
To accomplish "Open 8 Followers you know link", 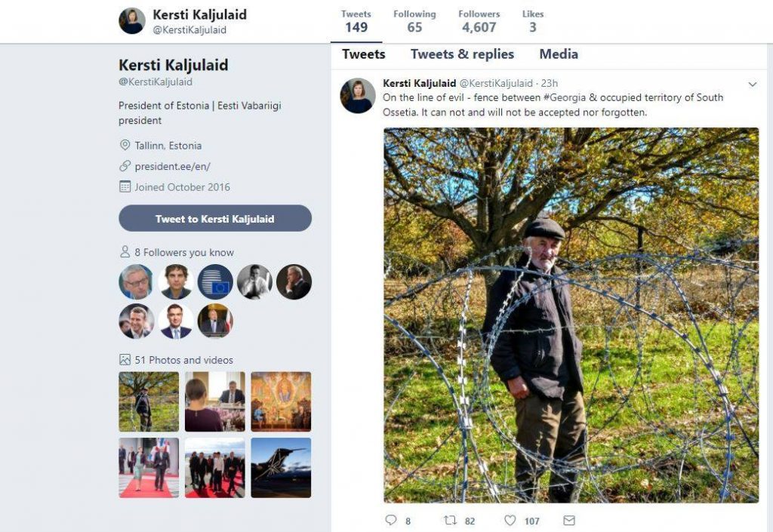I will [184, 252].
